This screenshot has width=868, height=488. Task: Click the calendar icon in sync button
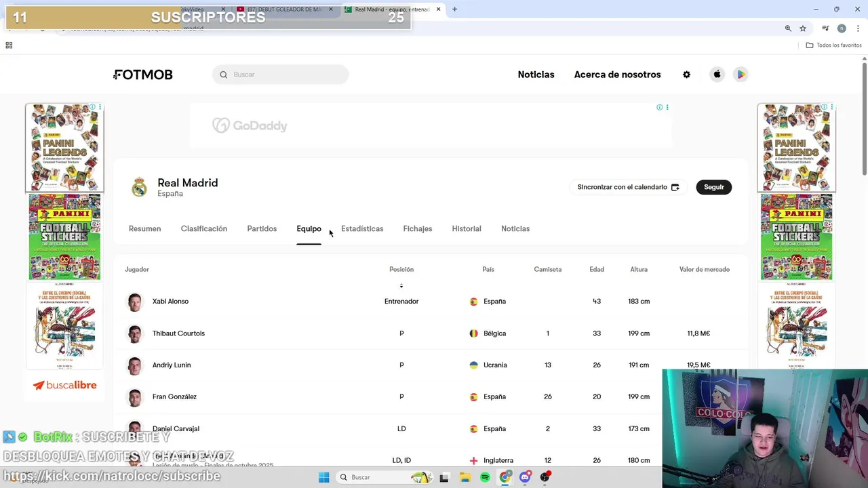[675, 187]
